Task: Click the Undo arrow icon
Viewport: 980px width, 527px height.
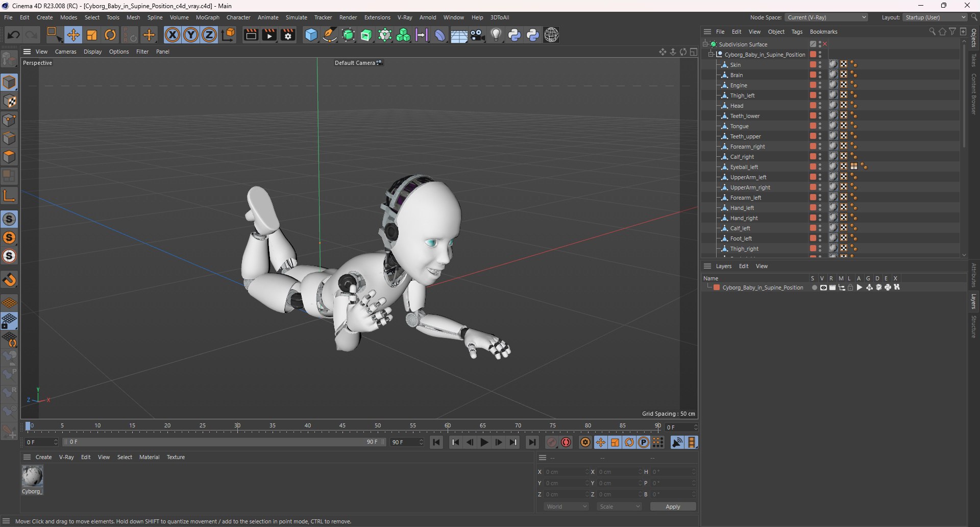Action: pyautogui.click(x=14, y=35)
